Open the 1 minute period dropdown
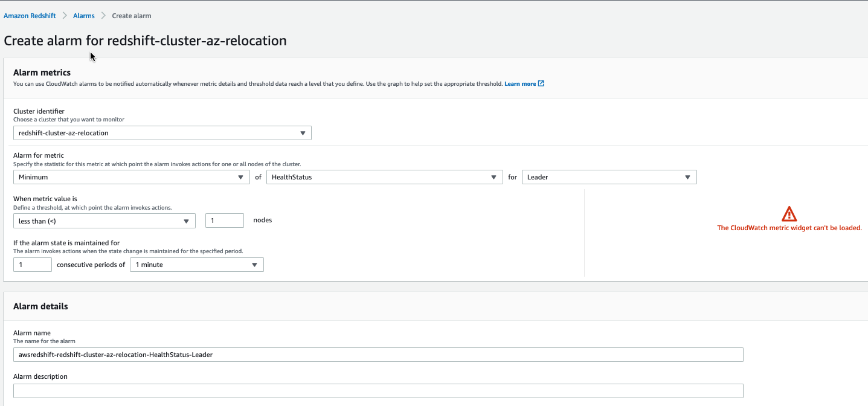The width and height of the screenshot is (868, 406). tap(196, 265)
